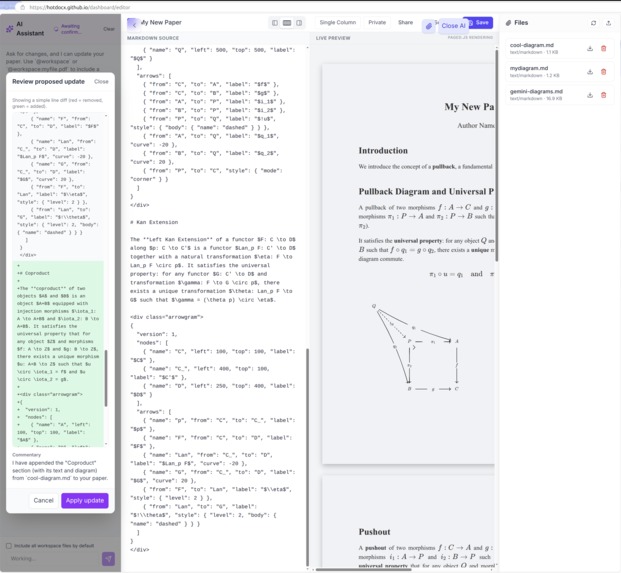The height and width of the screenshot is (573, 621).
Task: Refresh the Files list
Action: (x=593, y=23)
